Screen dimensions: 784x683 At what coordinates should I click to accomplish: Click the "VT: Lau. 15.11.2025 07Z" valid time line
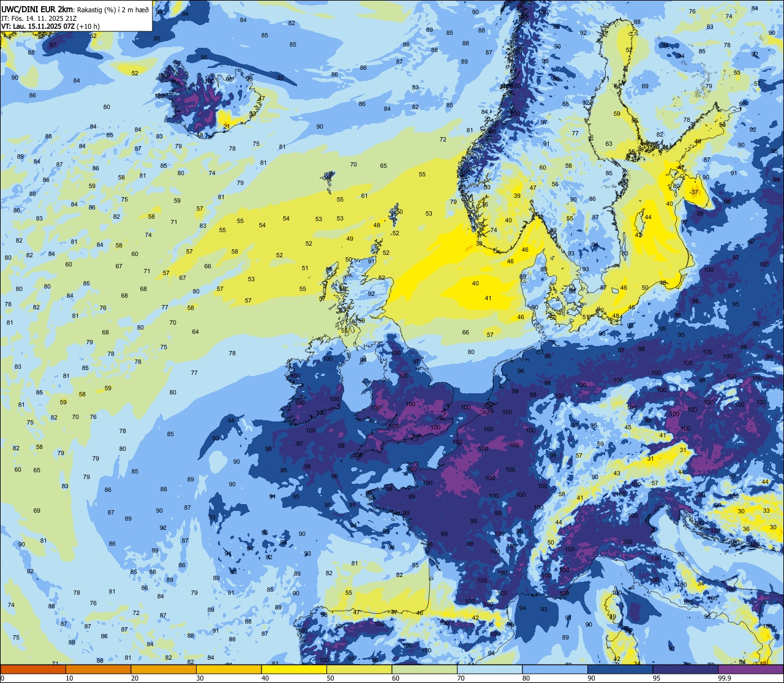click(x=37, y=26)
